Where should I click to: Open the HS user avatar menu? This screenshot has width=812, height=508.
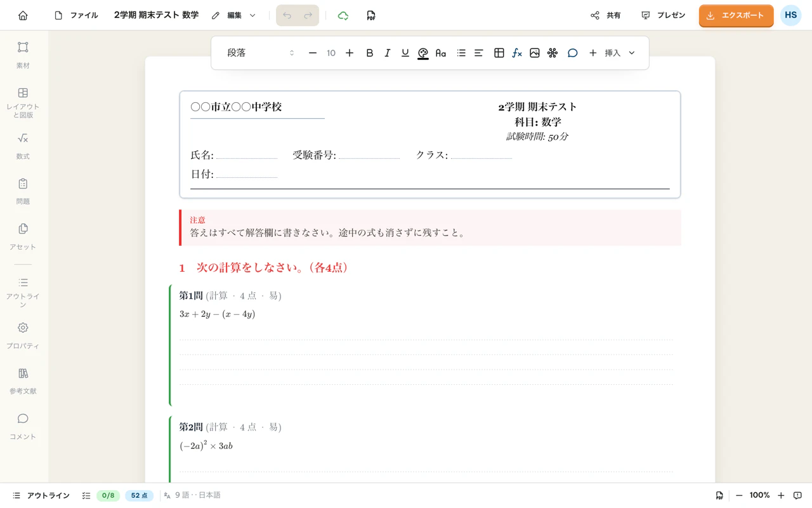790,15
